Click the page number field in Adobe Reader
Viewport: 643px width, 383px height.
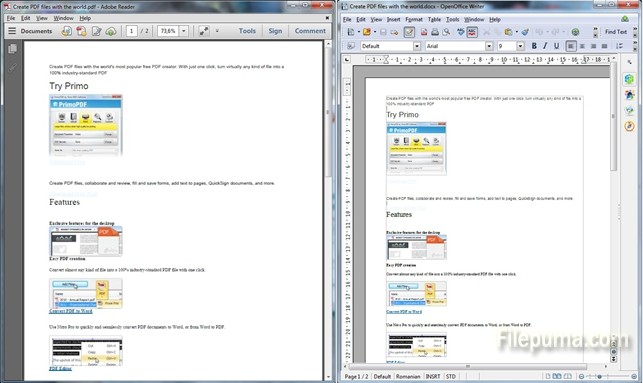tap(132, 31)
